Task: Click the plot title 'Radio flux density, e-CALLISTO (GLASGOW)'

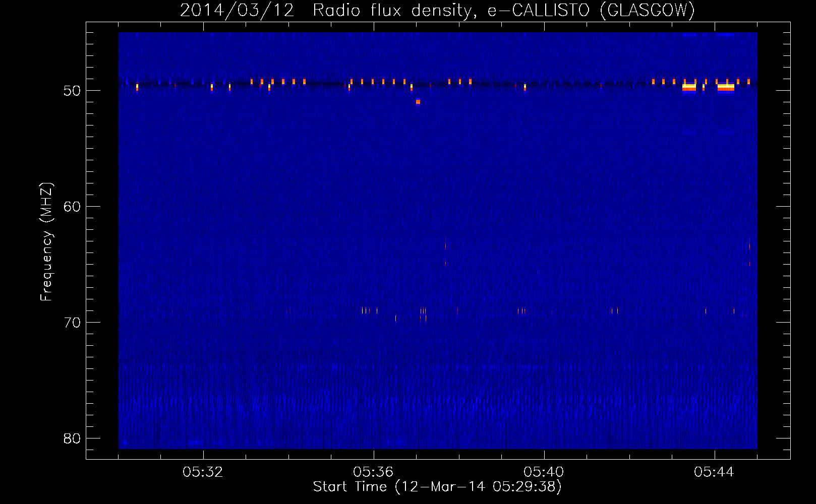Action: click(x=504, y=11)
